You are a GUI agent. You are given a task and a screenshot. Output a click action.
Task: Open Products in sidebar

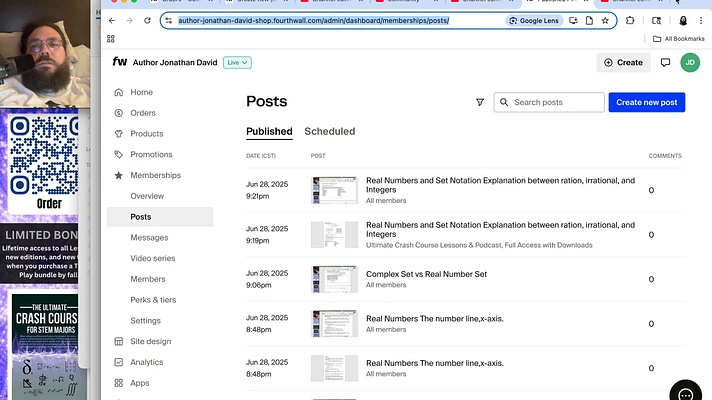click(146, 134)
